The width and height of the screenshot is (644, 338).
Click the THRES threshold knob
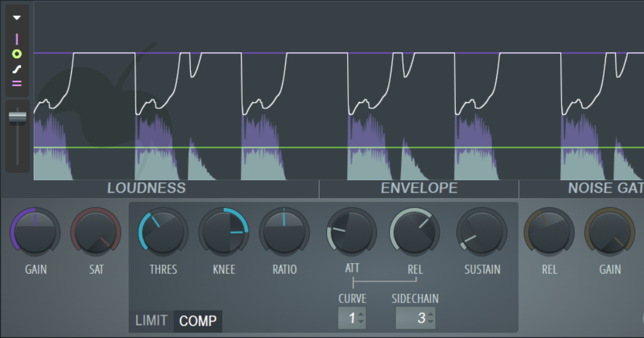pos(163,232)
